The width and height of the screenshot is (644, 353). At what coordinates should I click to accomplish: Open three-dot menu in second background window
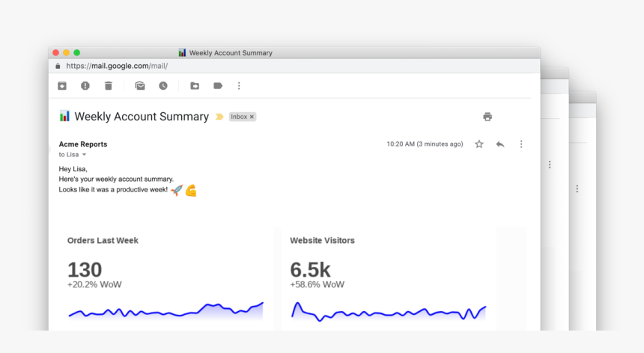click(x=550, y=165)
